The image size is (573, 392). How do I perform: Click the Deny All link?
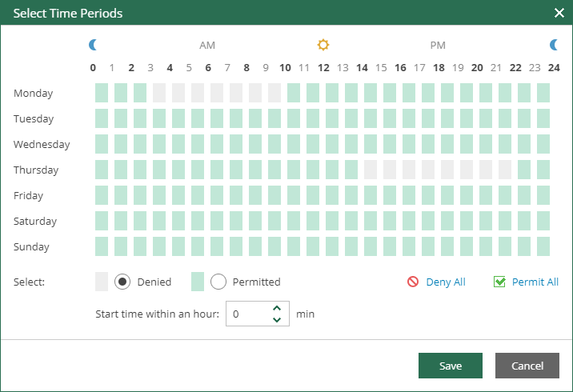click(x=446, y=282)
